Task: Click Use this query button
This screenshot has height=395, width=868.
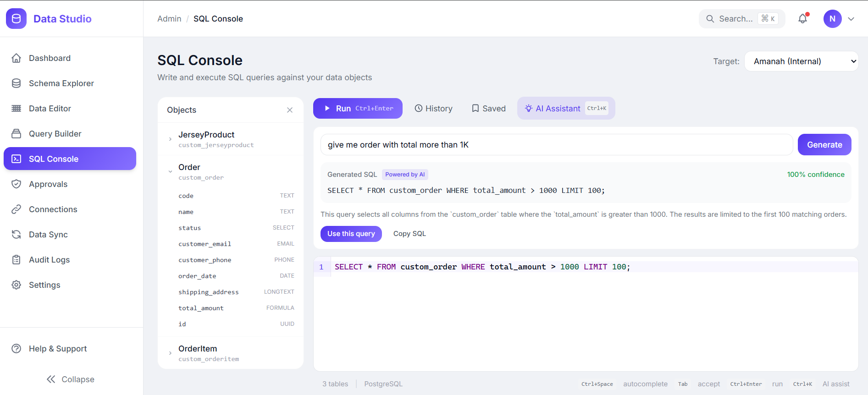Action: coord(351,234)
